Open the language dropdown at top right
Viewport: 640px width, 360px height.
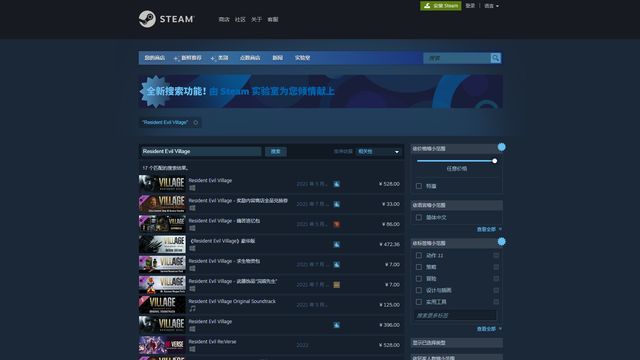[491, 6]
